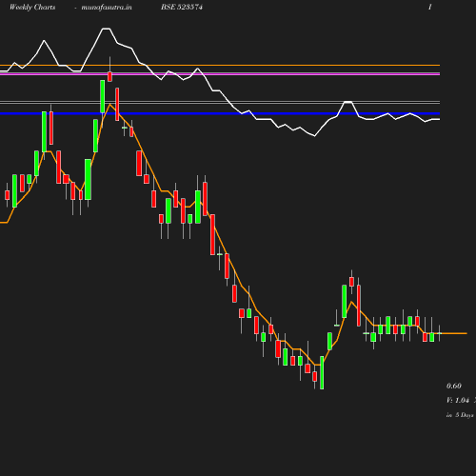
Task: Click the tall green candle touching blue line at left
Action: pos(44,131)
